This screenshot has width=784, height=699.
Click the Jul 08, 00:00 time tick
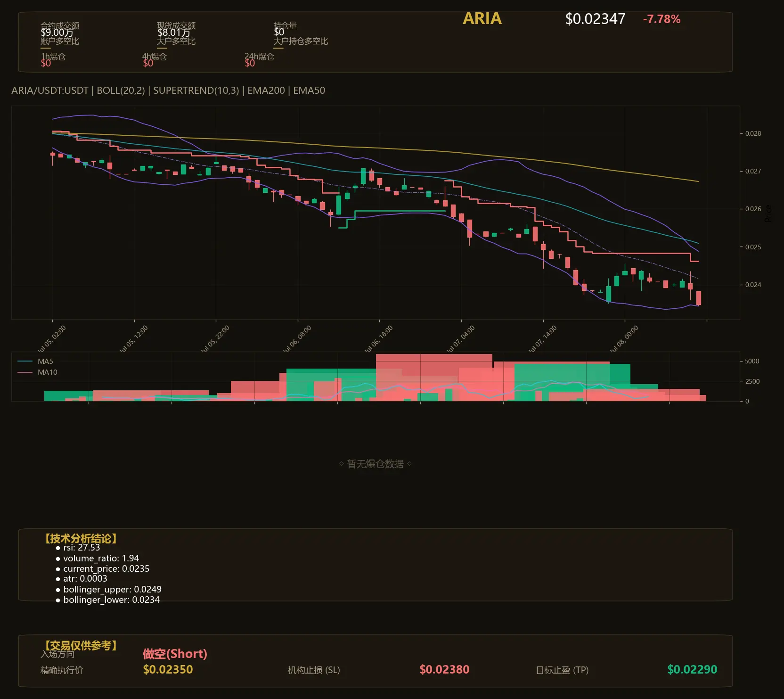click(x=624, y=338)
